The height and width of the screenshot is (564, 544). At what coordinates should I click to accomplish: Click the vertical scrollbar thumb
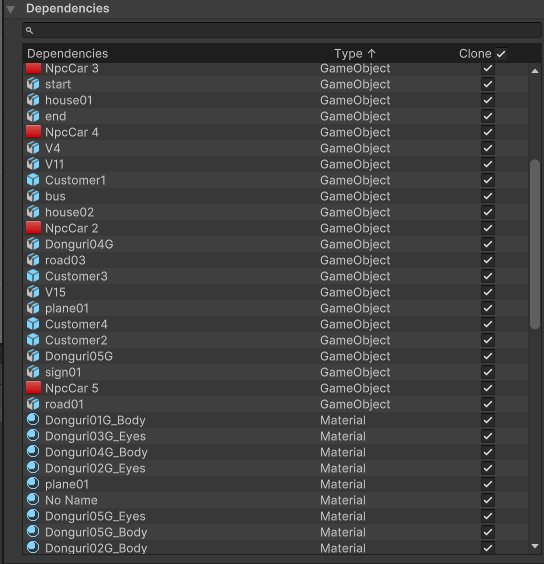[535, 244]
